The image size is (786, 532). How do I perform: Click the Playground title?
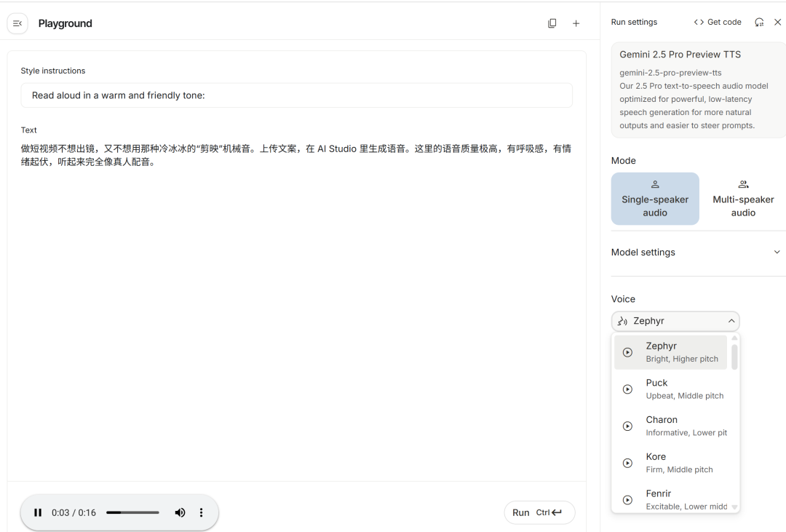[x=65, y=23]
